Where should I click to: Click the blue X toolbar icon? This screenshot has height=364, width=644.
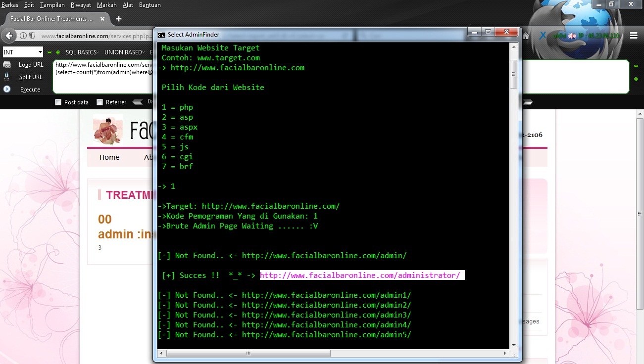pyautogui.click(x=543, y=36)
